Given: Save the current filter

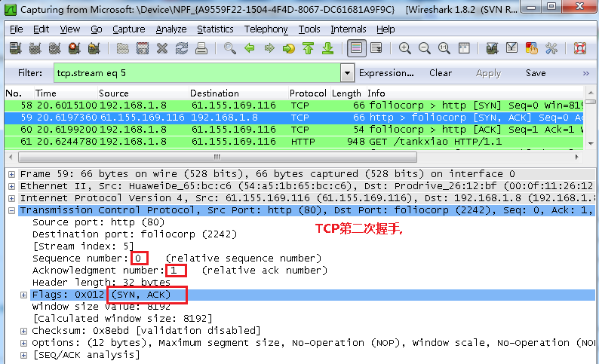Looking at the screenshot, I should pyautogui.click(x=536, y=73).
